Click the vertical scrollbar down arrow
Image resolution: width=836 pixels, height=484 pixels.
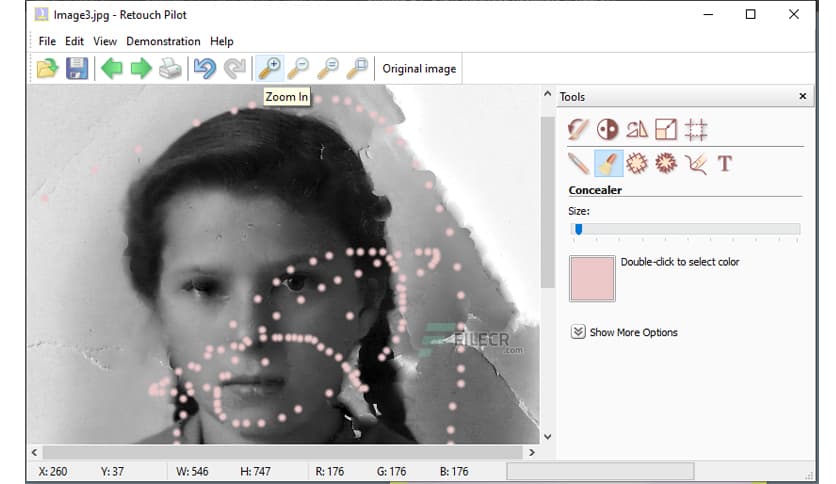(x=547, y=437)
